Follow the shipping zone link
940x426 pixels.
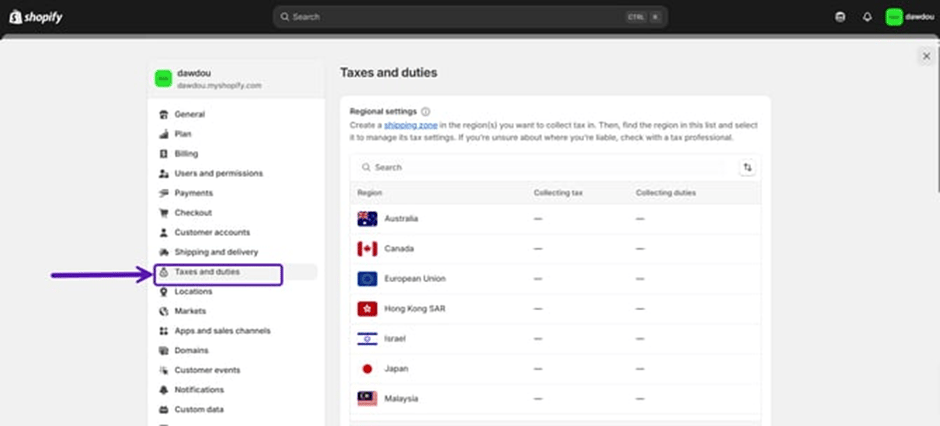[411, 125]
